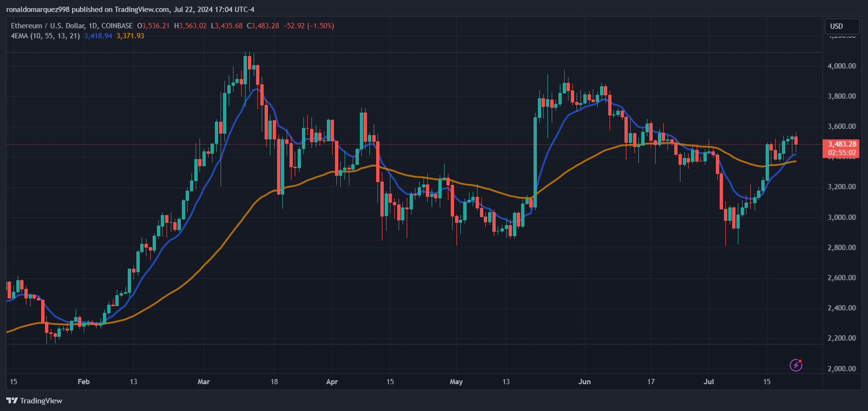Click the purple lightning bolt icon
The height and width of the screenshot is (411, 868).
796,365
